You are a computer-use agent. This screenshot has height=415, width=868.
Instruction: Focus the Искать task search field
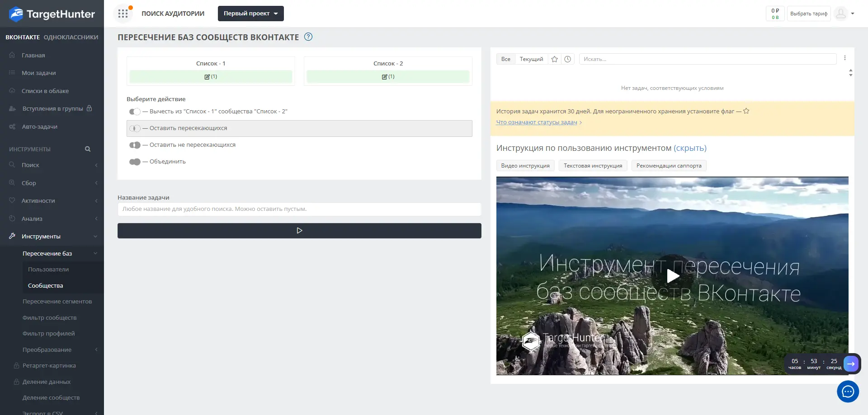pos(708,59)
